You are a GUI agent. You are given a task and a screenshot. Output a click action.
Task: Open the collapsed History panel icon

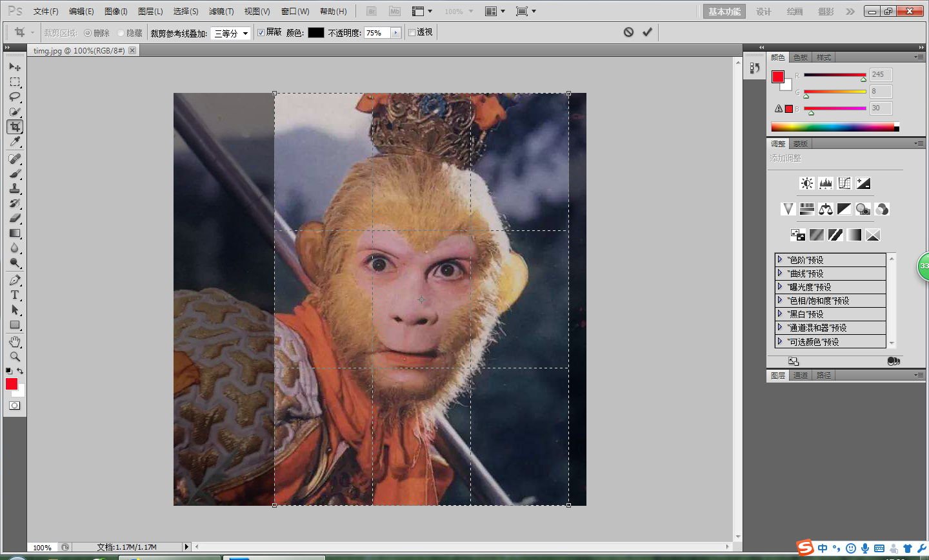click(x=755, y=68)
